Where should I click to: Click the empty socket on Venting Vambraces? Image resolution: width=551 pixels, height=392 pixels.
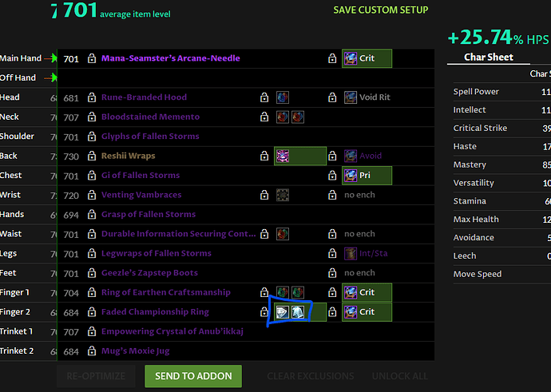tap(283, 195)
